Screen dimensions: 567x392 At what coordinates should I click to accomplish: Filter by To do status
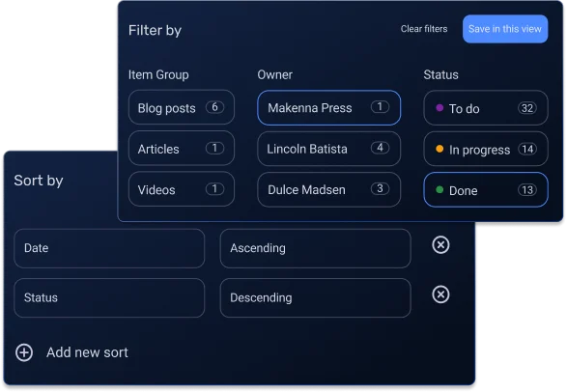tap(485, 108)
